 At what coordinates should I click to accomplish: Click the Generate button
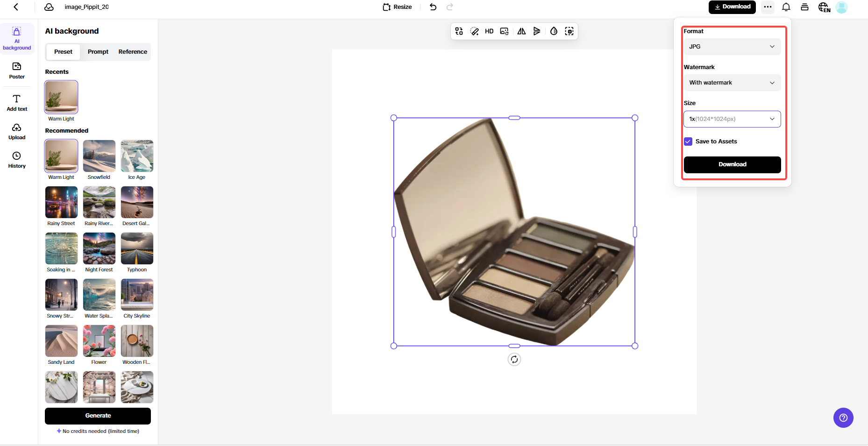click(98, 416)
